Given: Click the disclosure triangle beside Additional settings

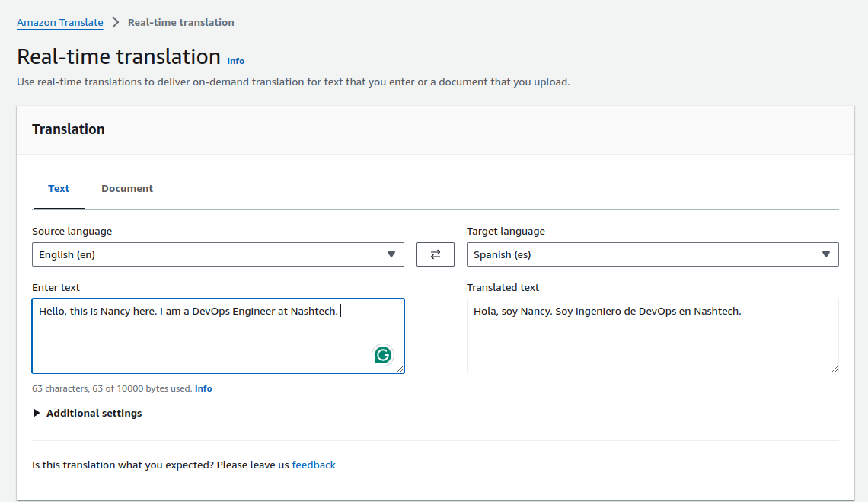Looking at the screenshot, I should (36, 413).
